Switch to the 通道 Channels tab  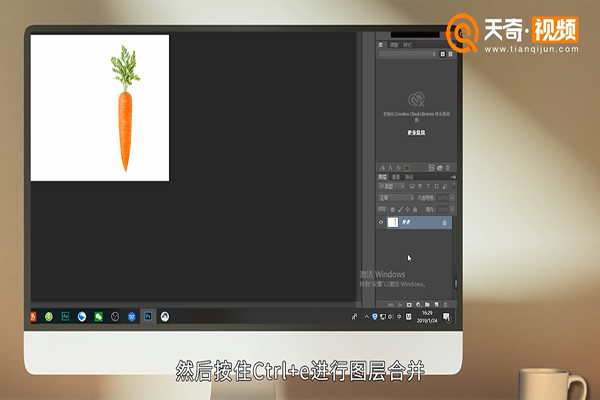(396, 177)
